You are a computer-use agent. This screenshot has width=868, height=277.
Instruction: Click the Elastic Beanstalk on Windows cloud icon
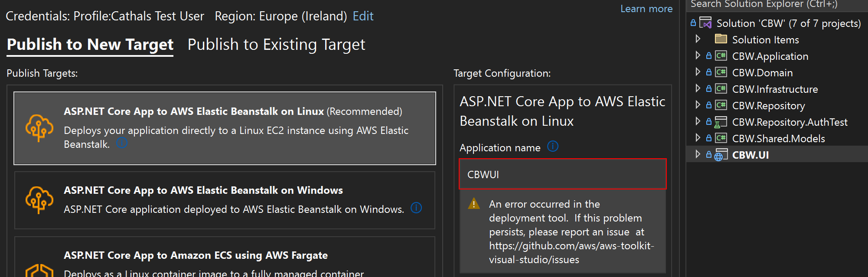39,200
